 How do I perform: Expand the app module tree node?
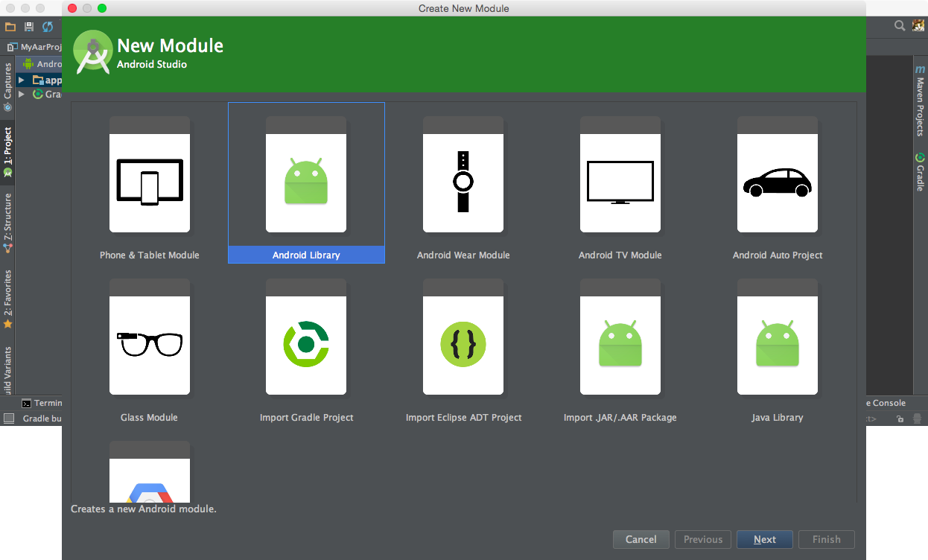point(22,80)
